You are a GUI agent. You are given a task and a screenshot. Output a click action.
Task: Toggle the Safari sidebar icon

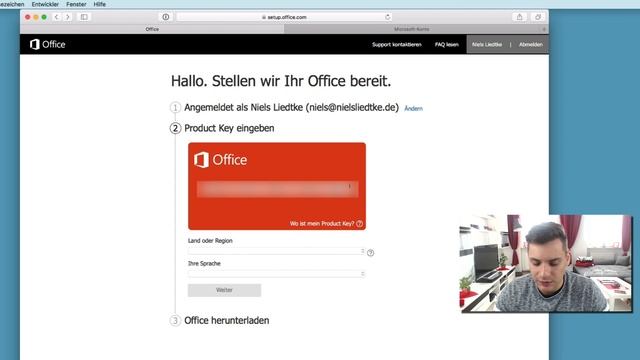(x=84, y=17)
